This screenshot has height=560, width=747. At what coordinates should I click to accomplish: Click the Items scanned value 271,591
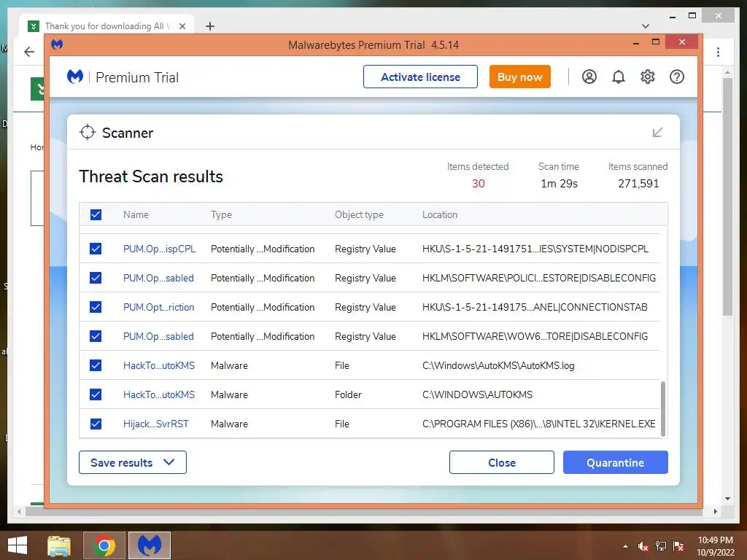pos(638,183)
